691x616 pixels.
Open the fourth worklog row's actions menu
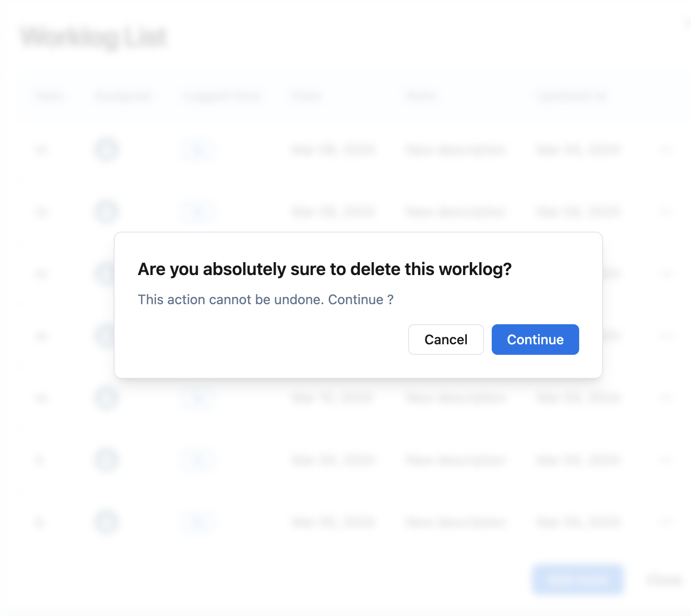(667, 336)
